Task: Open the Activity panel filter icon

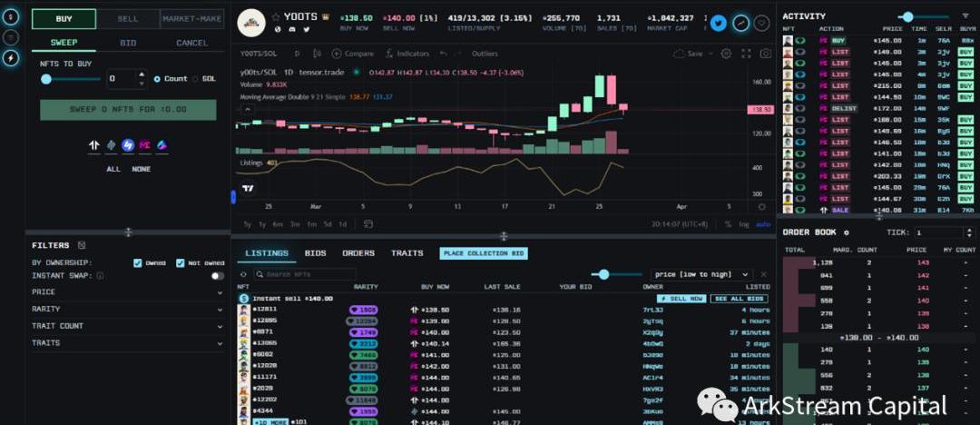Action: (965, 16)
